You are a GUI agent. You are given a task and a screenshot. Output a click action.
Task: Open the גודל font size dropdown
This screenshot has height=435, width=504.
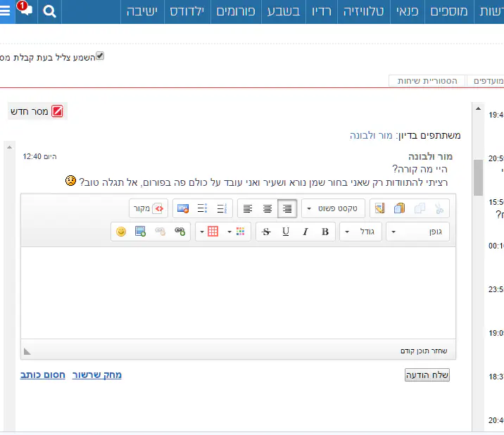point(360,232)
